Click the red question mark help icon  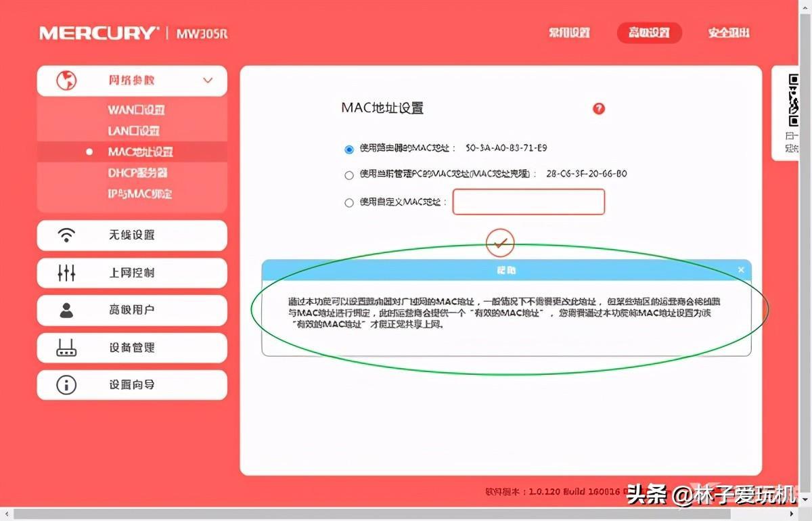click(x=598, y=109)
